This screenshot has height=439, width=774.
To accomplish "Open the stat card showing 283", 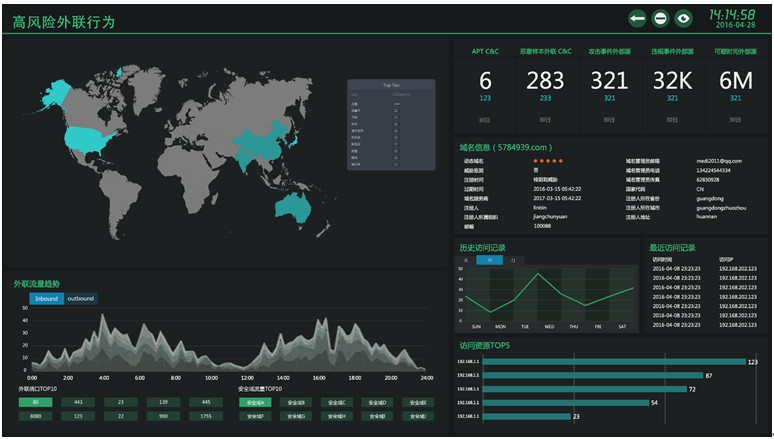I will pos(545,84).
